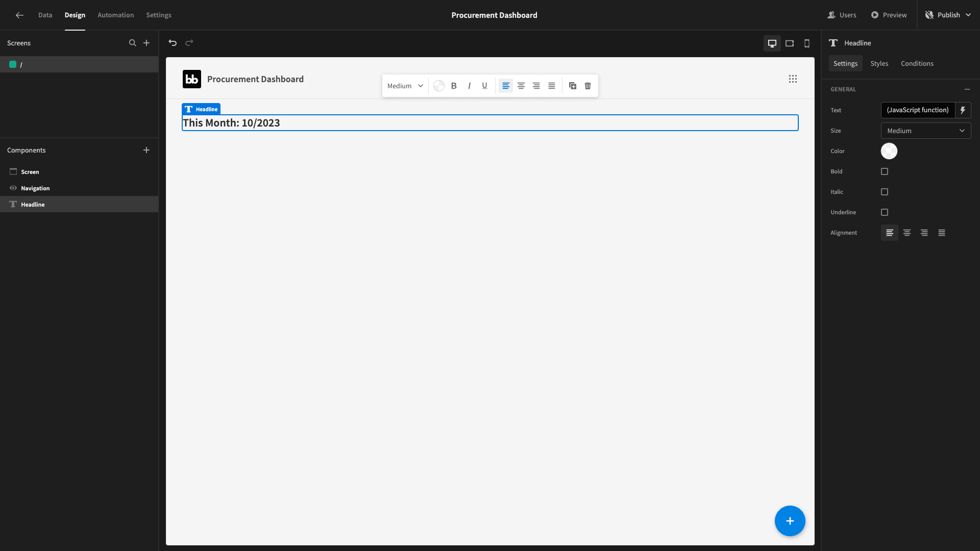This screenshot has height=551, width=980.
Task: Justify text in the floating toolbar
Action: 552,86
